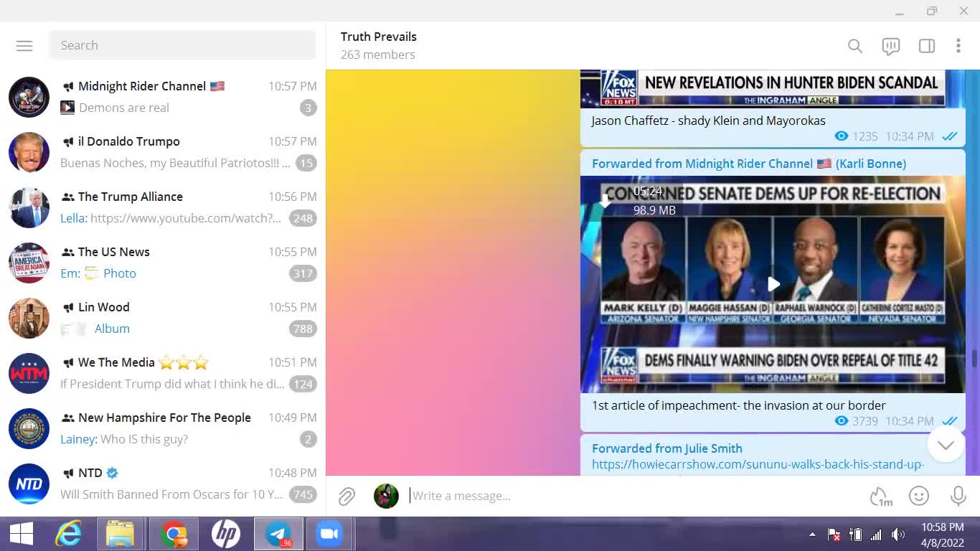Click the Telegram taskbar icon
The image size is (980, 551).
tap(278, 534)
